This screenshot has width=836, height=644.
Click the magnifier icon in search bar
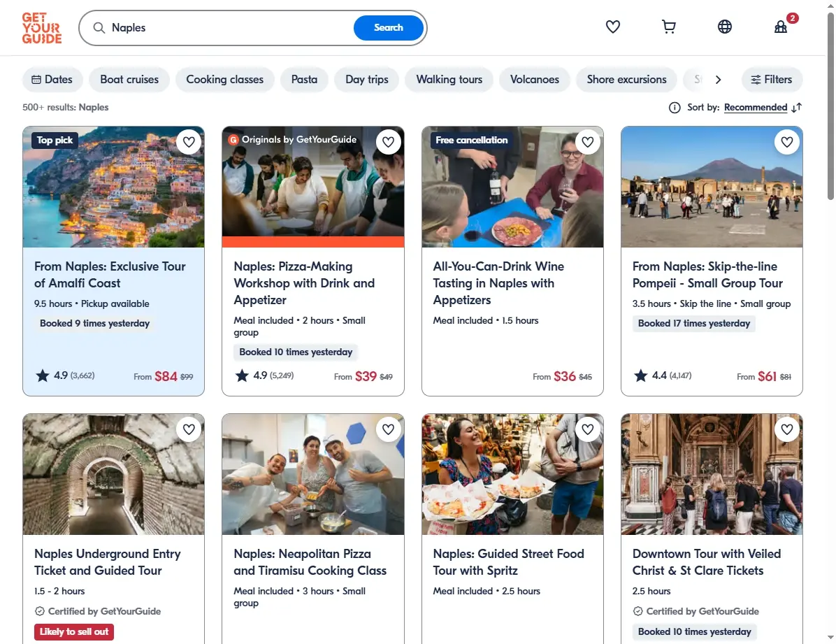99,28
